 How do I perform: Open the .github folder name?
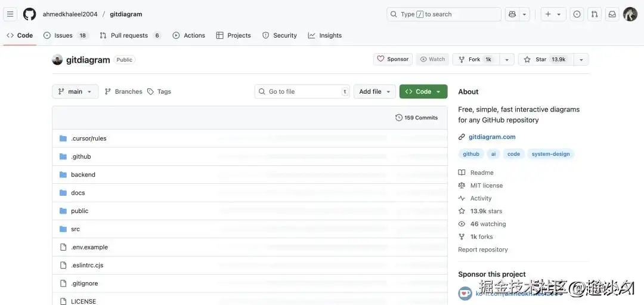(x=81, y=156)
